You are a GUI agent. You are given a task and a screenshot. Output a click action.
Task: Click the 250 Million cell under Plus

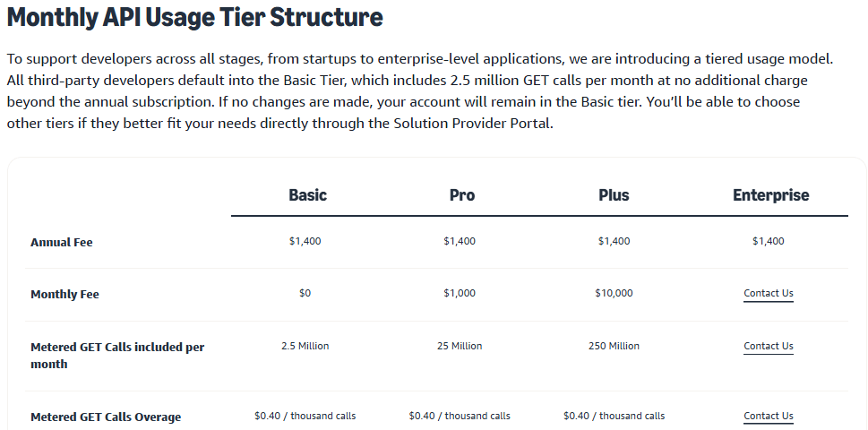614,347
